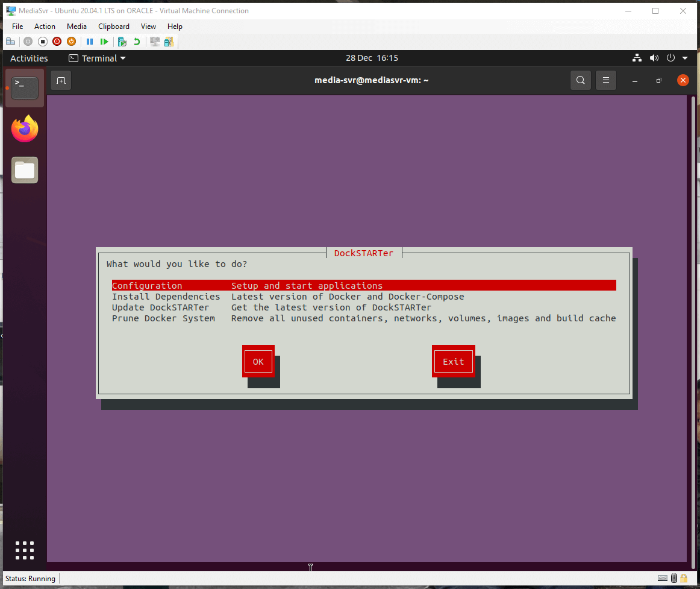The width and height of the screenshot is (700, 589).
Task: Open the Help menu
Action: [175, 27]
